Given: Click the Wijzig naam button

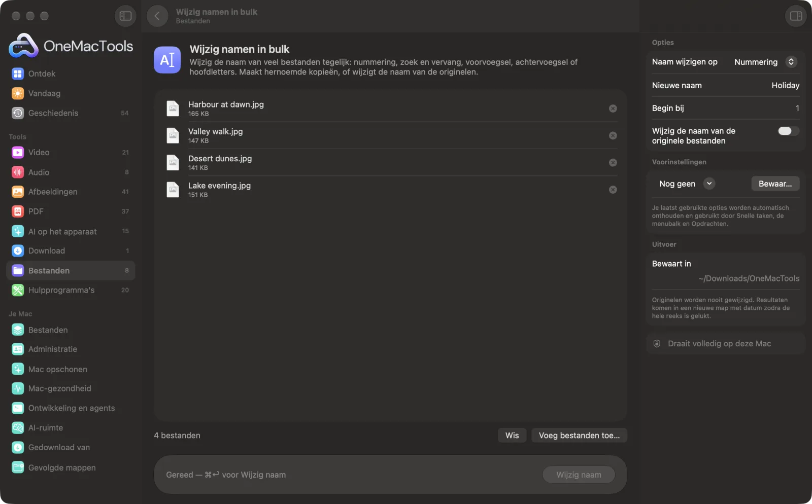Looking at the screenshot, I should (x=579, y=475).
